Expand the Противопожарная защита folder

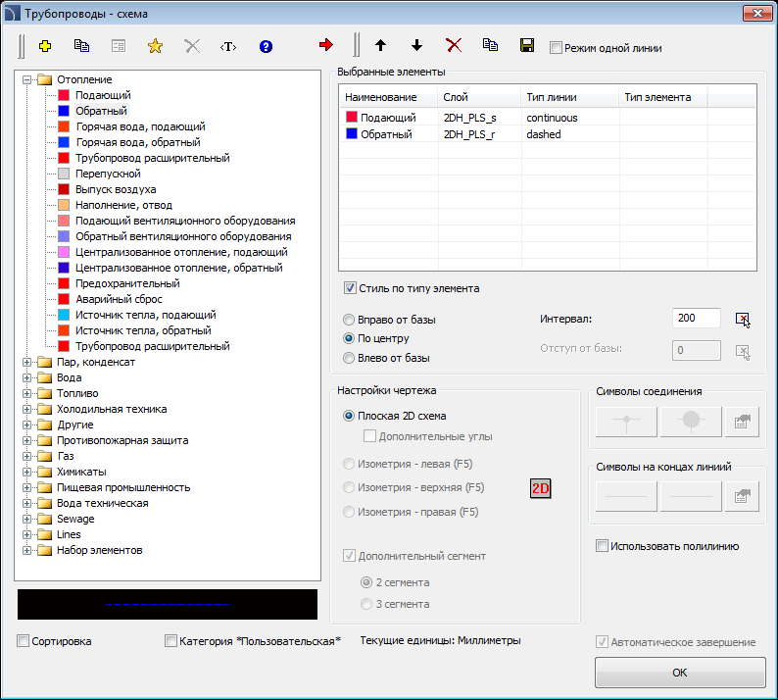tap(26, 440)
